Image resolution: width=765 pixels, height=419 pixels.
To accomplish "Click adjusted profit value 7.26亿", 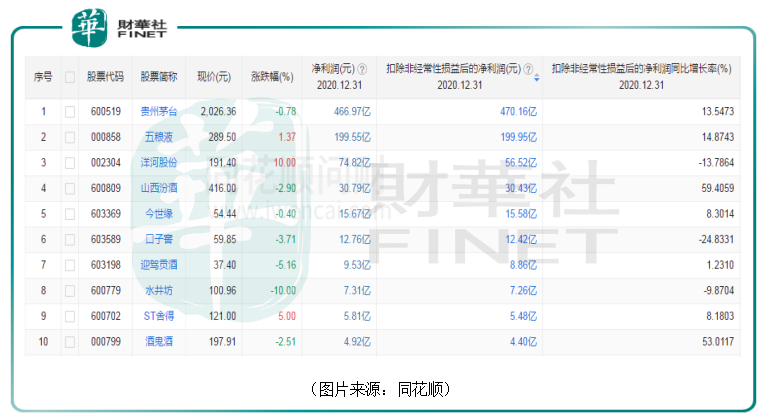I will [523, 291].
